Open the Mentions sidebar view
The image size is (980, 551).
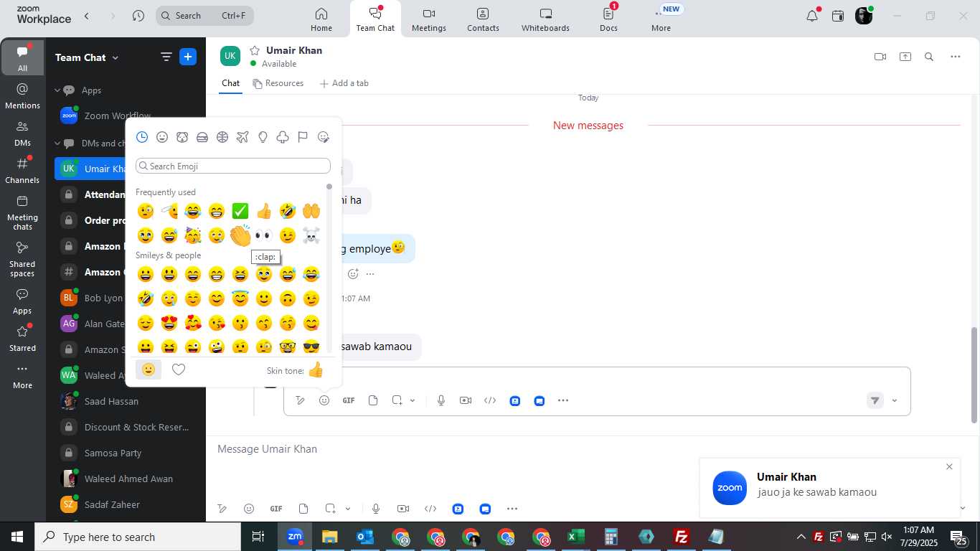pos(22,96)
